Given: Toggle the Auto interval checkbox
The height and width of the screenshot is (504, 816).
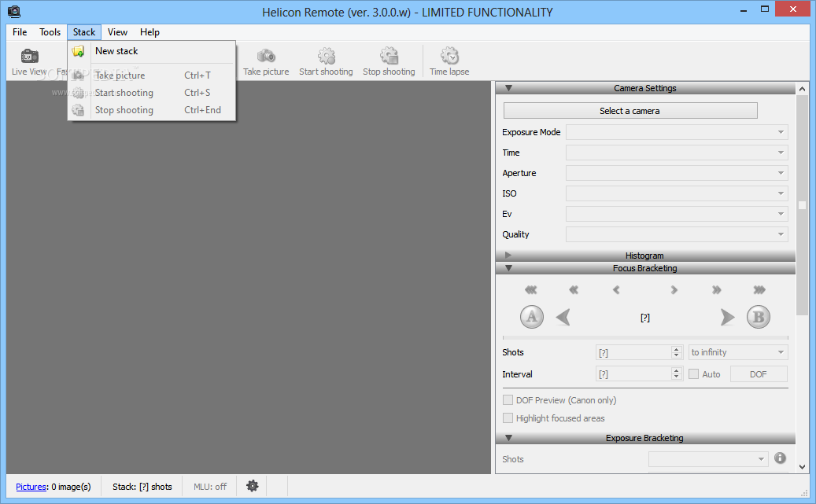Looking at the screenshot, I should pyautogui.click(x=694, y=374).
